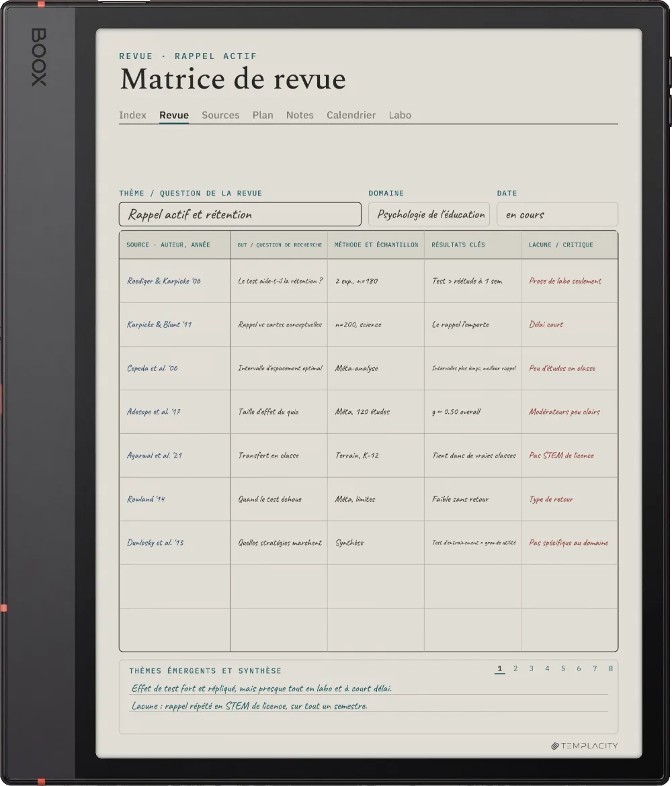Image resolution: width=672 pixels, height=786 pixels.
Task: Select the source cell 'Agarwal et al. '21'
Action: (175, 455)
